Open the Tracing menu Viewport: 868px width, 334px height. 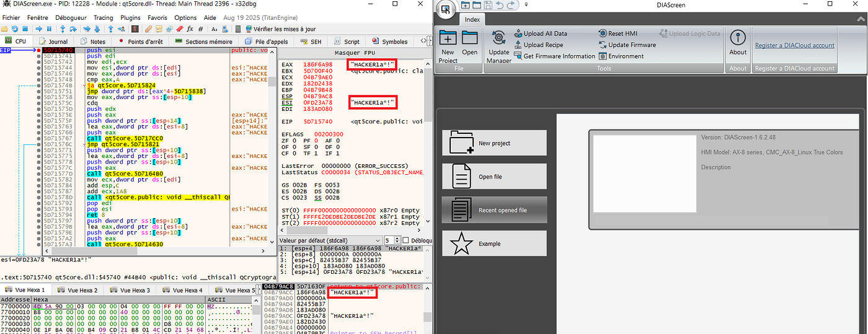(x=104, y=18)
